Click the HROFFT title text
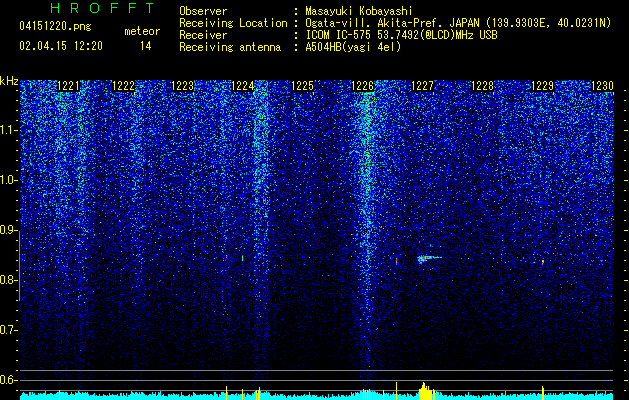The image size is (629, 400). click(x=102, y=8)
